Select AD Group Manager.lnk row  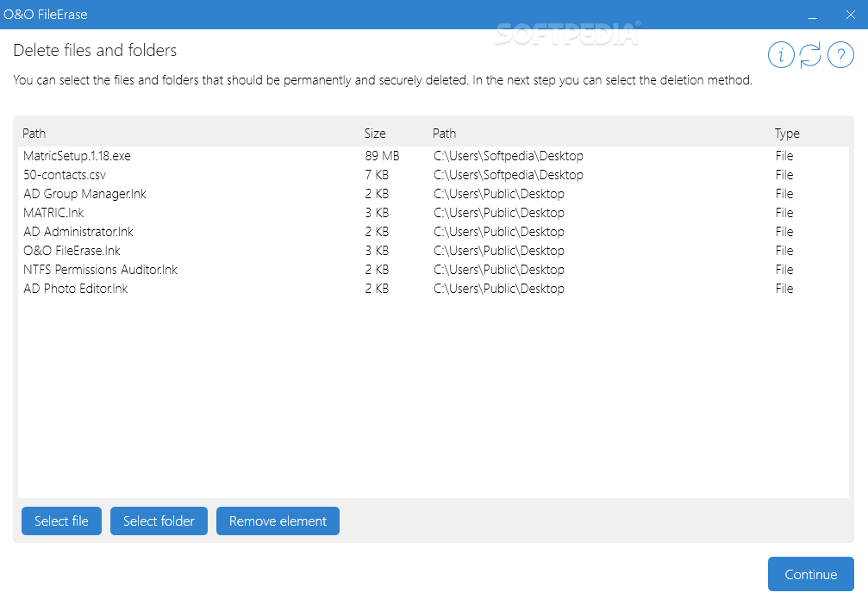click(434, 194)
